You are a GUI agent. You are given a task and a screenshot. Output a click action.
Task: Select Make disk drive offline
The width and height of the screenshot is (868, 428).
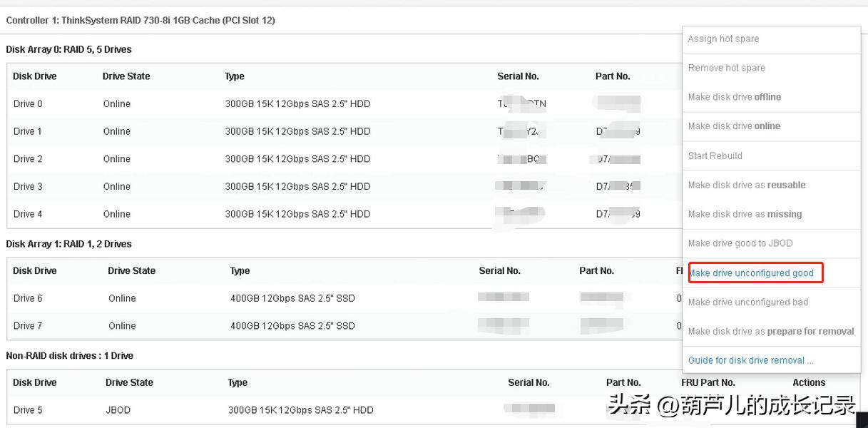click(734, 97)
